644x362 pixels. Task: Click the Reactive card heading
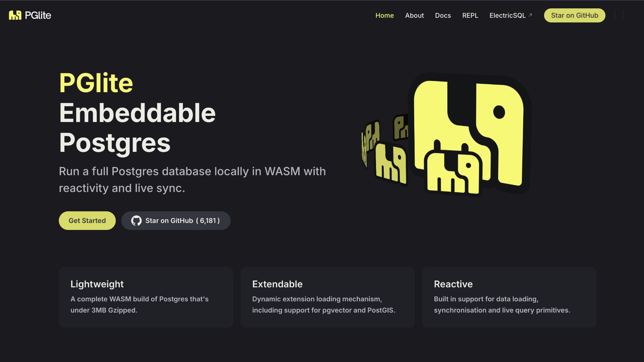click(453, 284)
